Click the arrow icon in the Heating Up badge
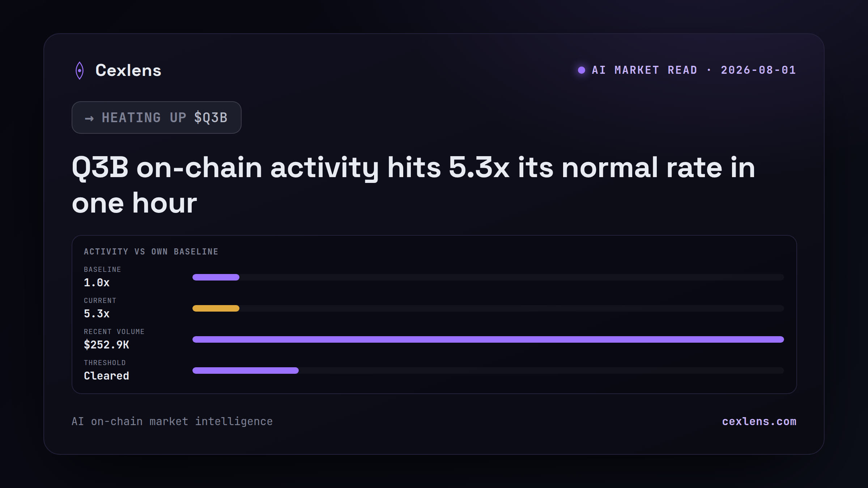 tap(89, 118)
